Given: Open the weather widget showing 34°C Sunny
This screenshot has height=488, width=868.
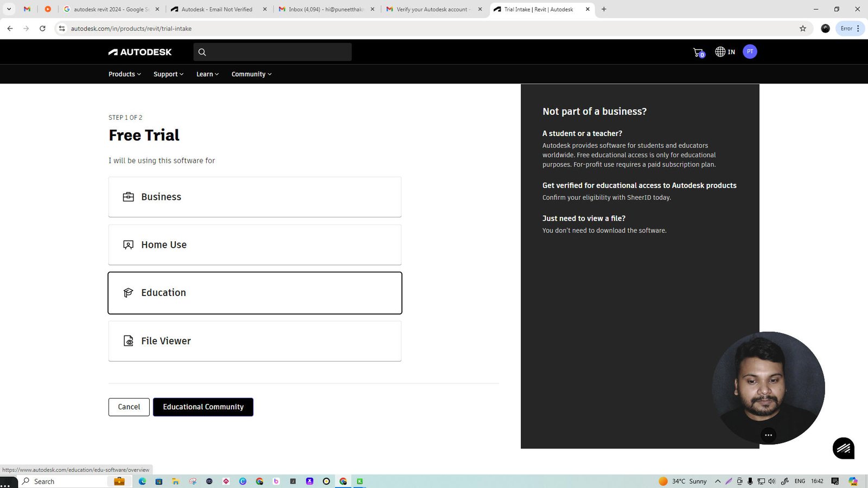Looking at the screenshot, I should coord(682,481).
